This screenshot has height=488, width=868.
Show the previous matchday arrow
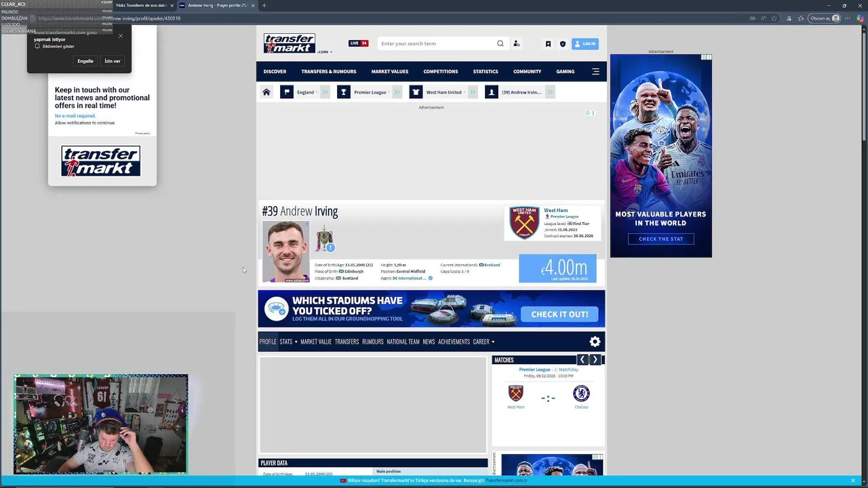point(582,360)
